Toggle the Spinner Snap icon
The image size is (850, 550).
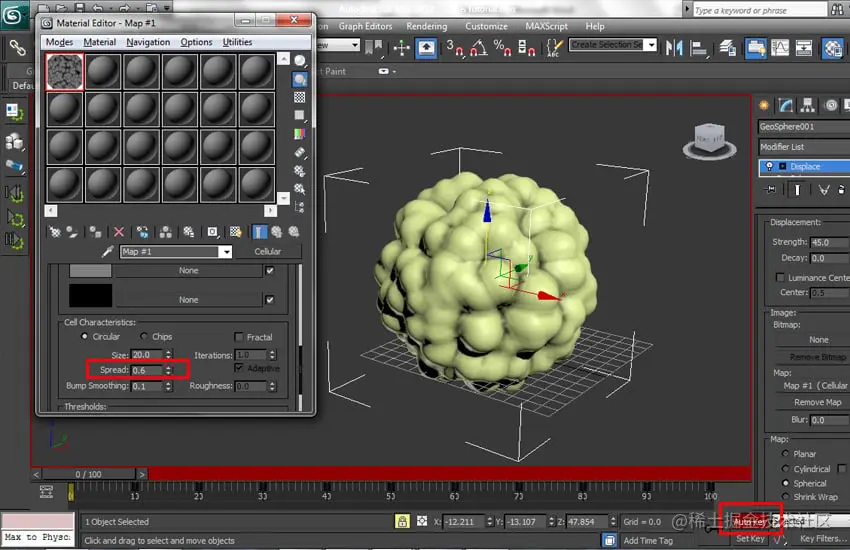526,48
